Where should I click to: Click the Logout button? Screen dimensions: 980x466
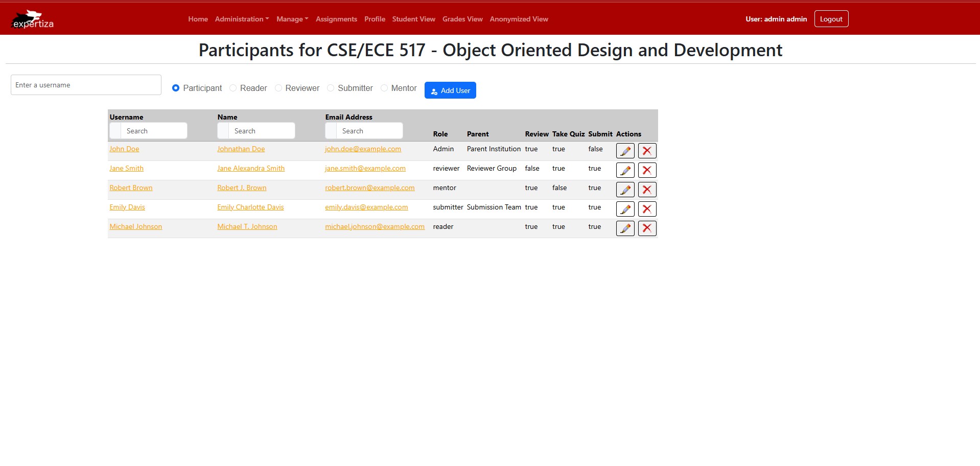click(x=831, y=18)
